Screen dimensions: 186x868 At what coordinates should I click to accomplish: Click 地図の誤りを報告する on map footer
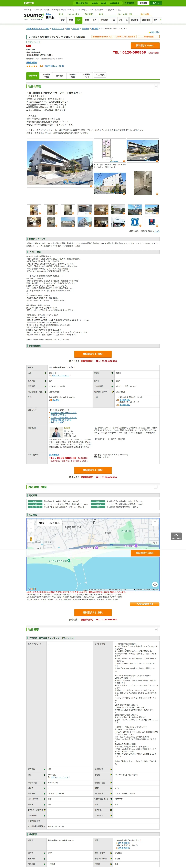[x=151, y=590]
